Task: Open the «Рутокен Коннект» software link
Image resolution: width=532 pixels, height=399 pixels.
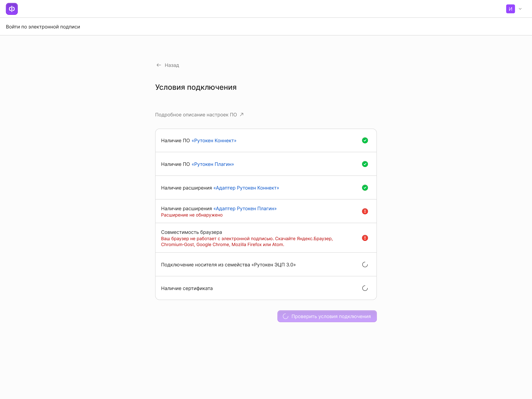Action: click(x=214, y=140)
